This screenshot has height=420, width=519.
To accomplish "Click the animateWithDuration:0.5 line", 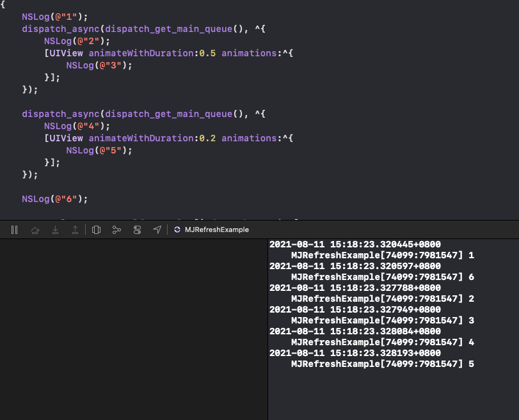I will pos(168,53).
